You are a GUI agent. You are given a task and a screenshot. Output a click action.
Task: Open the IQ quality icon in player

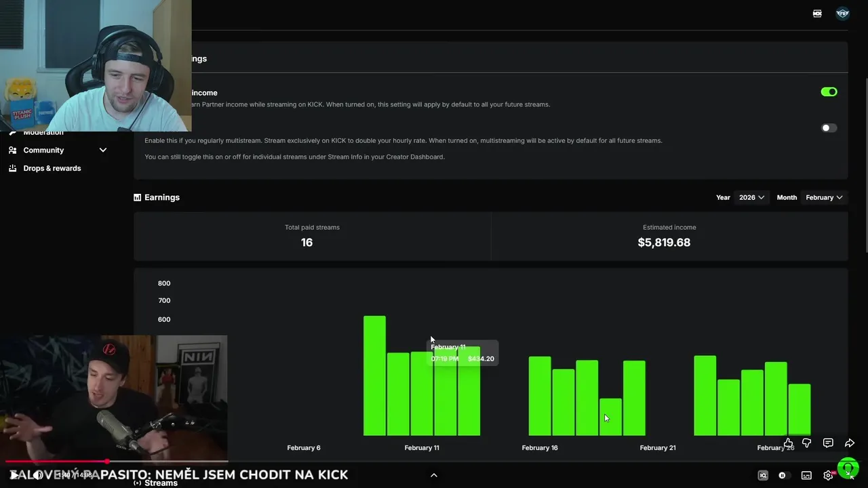[x=763, y=475]
